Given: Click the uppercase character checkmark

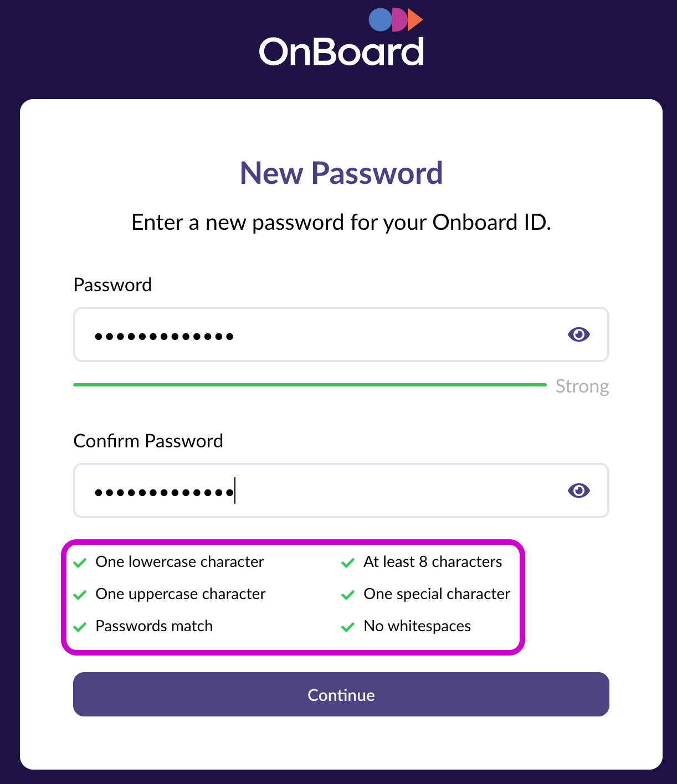Looking at the screenshot, I should 80,595.
